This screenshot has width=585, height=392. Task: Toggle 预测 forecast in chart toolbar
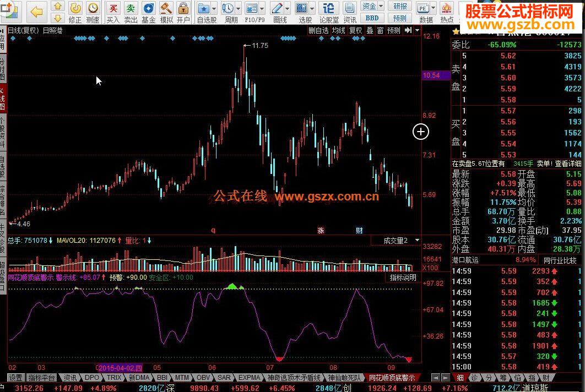pyautogui.click(x=394, y=30)
